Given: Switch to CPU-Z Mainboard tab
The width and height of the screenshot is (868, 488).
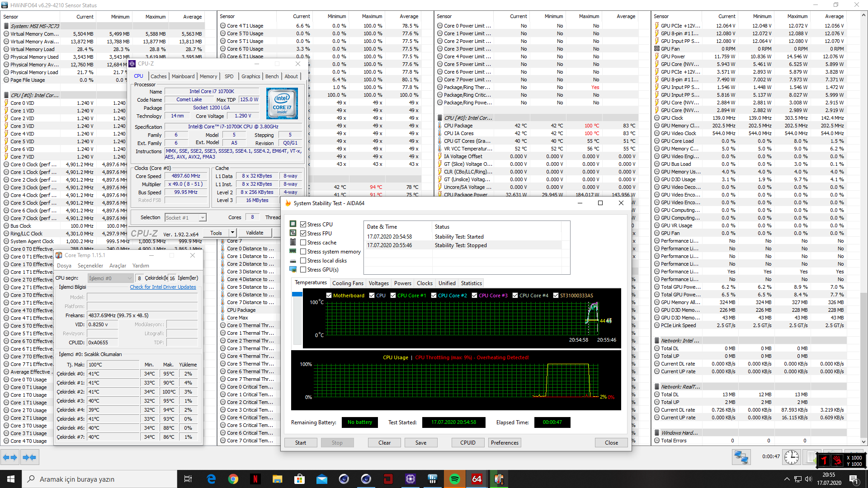Looking at the screenshot, I should pos(183,76).
